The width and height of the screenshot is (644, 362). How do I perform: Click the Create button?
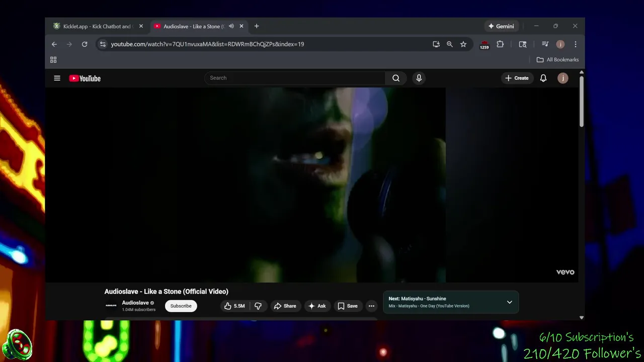point(517,78)
